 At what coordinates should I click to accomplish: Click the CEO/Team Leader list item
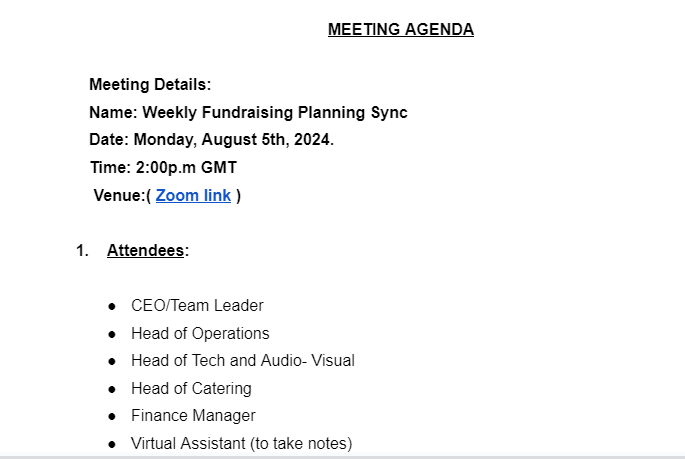(x=197, y=306)
